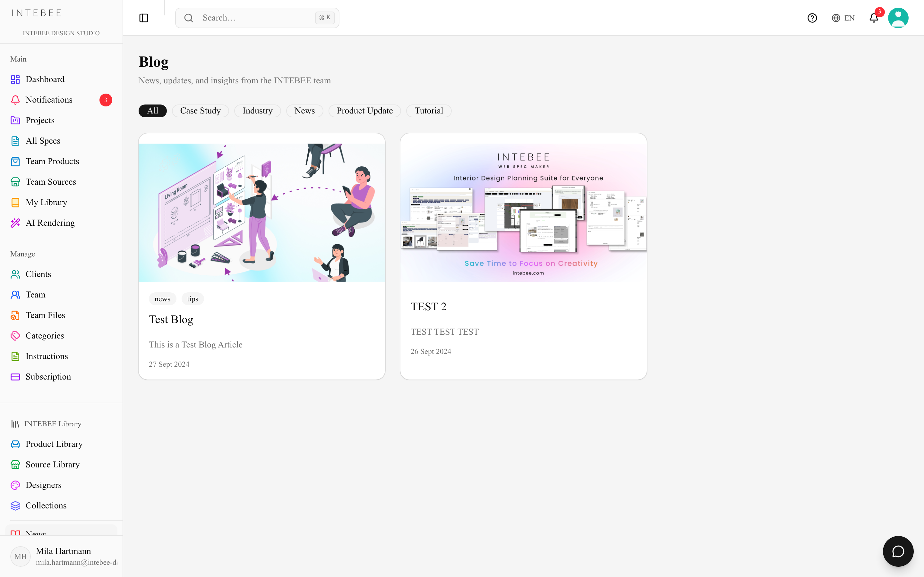The width and height of the screenshot is (924, 577).
Task: Choose the All filter pill
Action: (153, 111)
